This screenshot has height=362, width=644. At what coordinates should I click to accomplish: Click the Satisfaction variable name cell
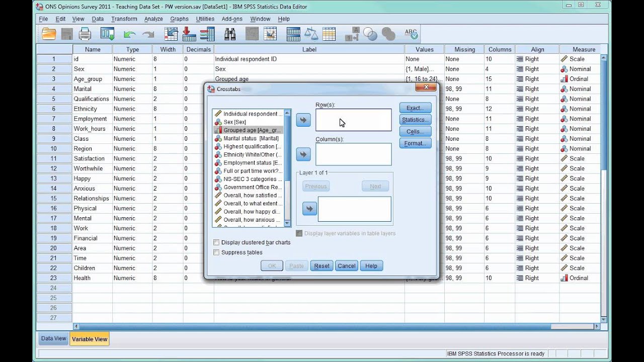coord(93,158)
